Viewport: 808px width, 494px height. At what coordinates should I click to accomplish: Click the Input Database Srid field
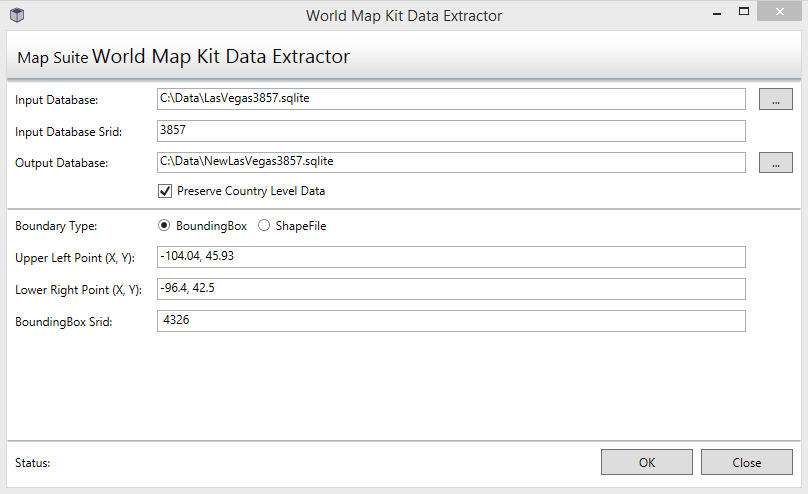[451, 131]
